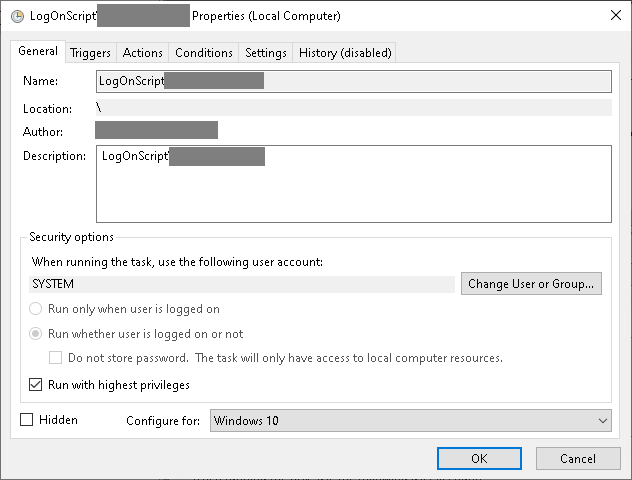Choose Run whether user is logged on or not

pos(36,334)
